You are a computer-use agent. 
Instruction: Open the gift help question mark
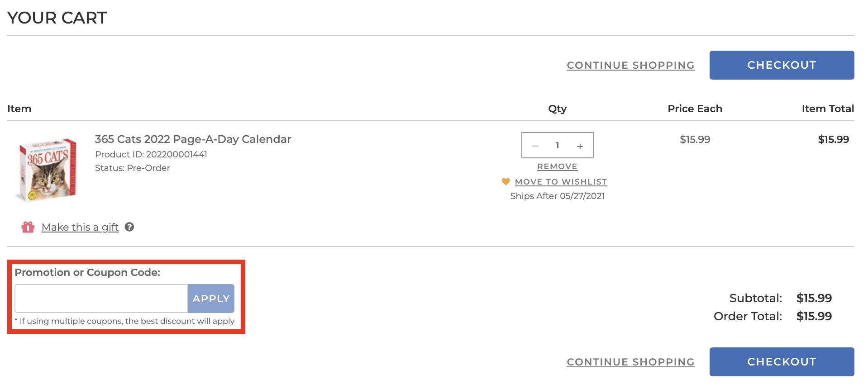pos(129,227)
